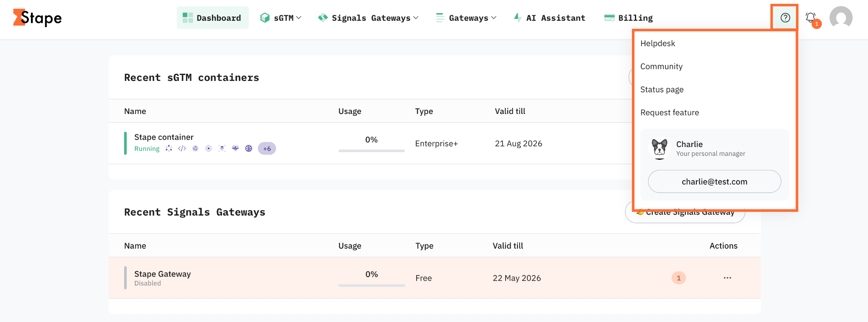
Task: Click the code brackets icon on Stape container
Action: [182, 148]
